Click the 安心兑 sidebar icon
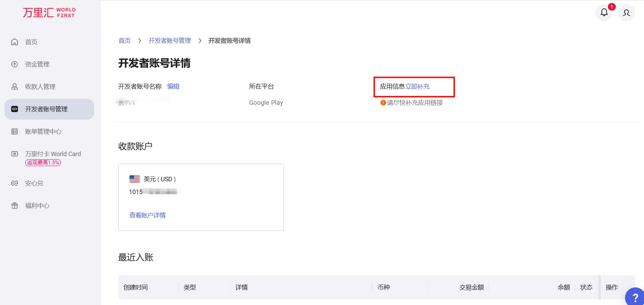The height and width of the screenshot is (305, 644). click(x=14, y=183)
